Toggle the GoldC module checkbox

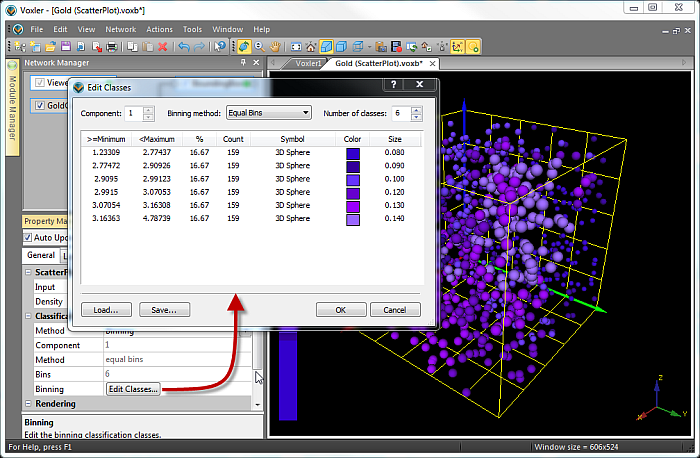tap(40, 105)
